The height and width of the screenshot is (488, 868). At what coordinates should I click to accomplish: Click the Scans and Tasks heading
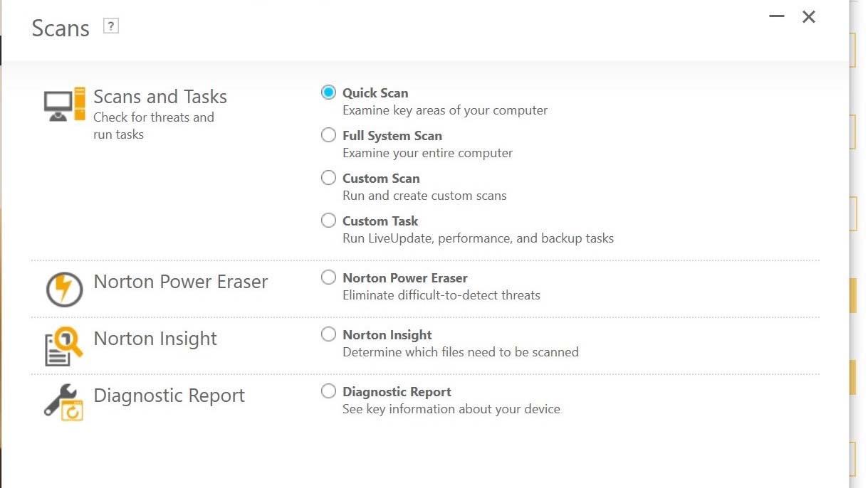point(160,97)
